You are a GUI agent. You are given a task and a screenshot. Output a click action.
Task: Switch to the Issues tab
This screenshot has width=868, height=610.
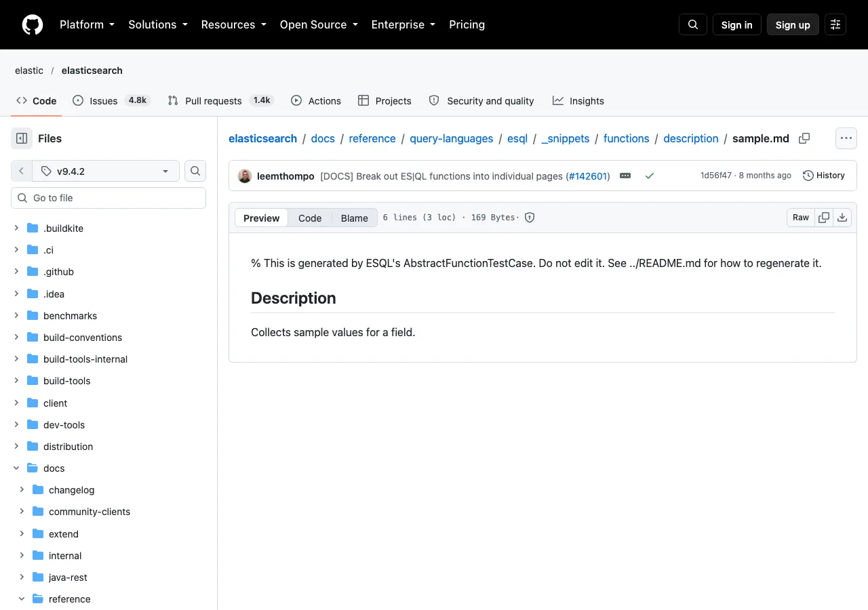[x=111, y=100]
